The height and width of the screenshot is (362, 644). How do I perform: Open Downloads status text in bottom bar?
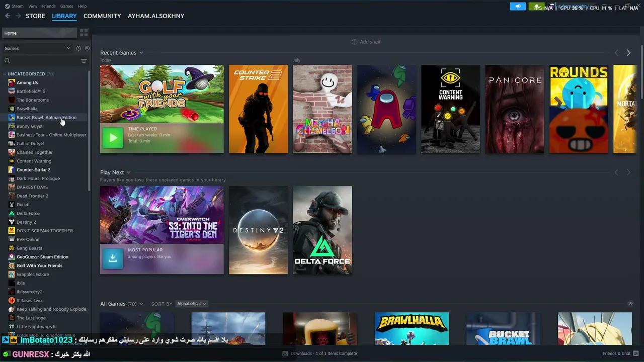(x=324, y=353)
